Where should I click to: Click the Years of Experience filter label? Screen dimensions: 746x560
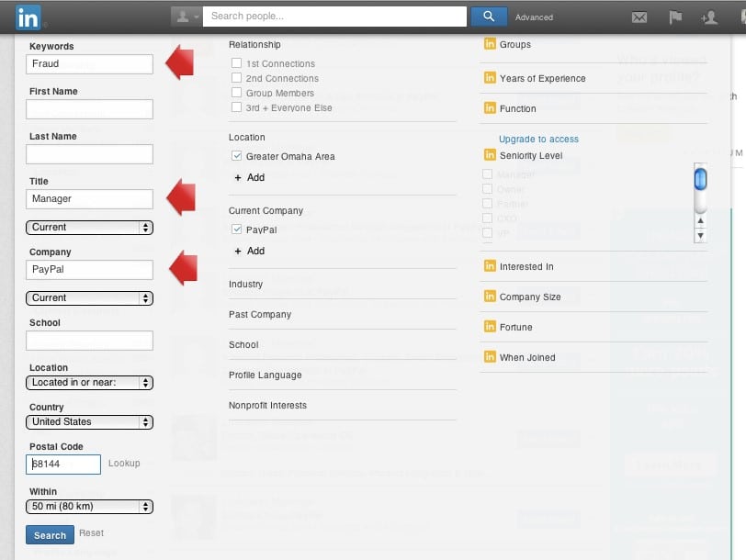[x=542, y=78]
